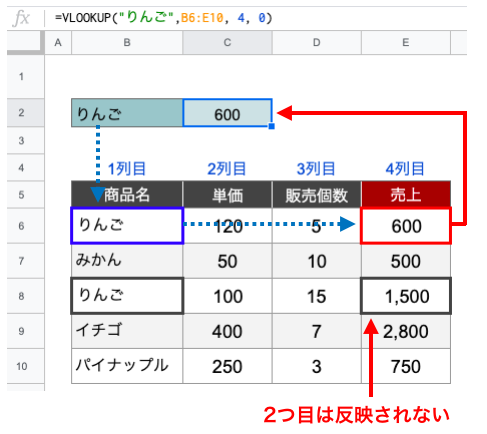Click the 商品名 header cell
487x434 pixels.
(127, 195)
